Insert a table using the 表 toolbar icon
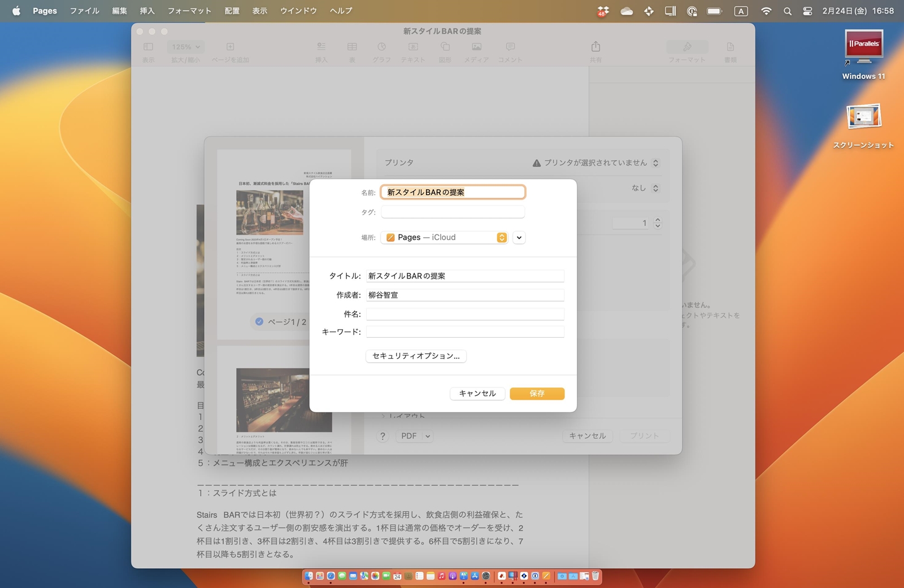This screenshot has height=588, width=904. (x=352, y=51)
